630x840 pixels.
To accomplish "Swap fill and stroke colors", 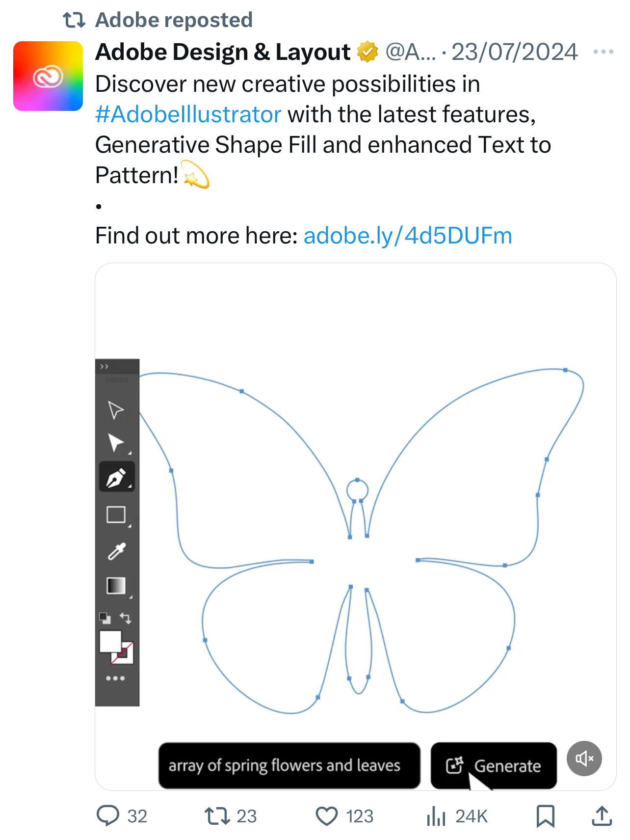I will [126, 618].
